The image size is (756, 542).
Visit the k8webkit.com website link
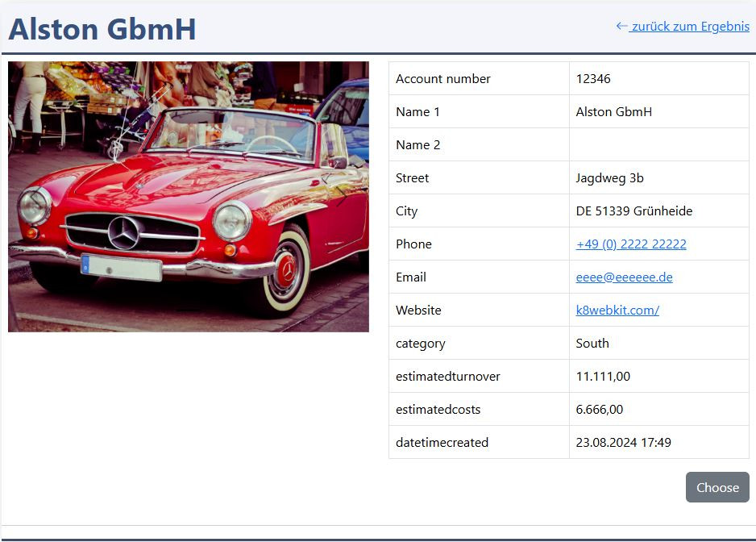click(617, 311)
